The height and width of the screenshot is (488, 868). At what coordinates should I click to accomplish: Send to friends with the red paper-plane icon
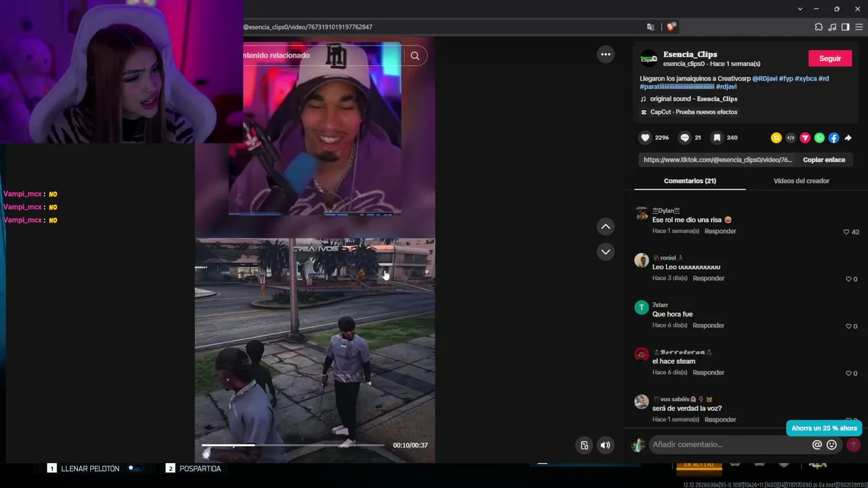click(x=805, y=138)
